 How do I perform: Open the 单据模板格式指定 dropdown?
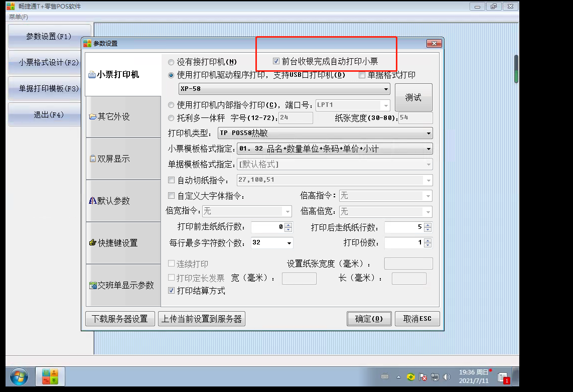[x=335, y=165]
